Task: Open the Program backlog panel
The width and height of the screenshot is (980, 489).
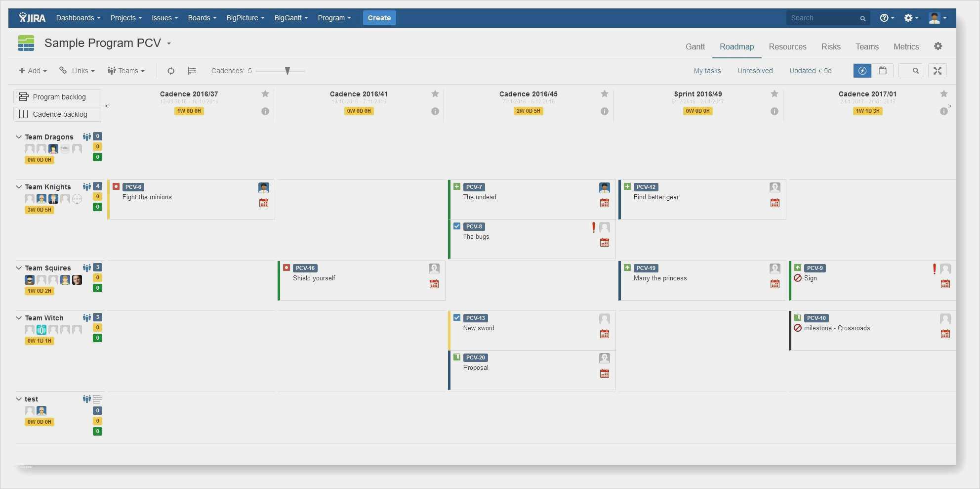Action: coord(58,97)
